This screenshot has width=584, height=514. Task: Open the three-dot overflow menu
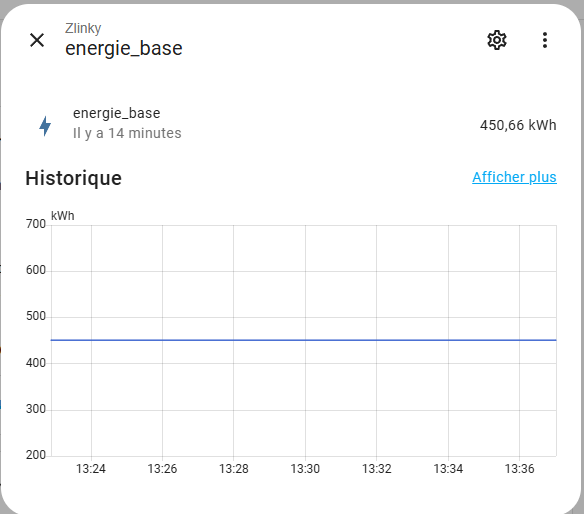[x=545, y=40]
